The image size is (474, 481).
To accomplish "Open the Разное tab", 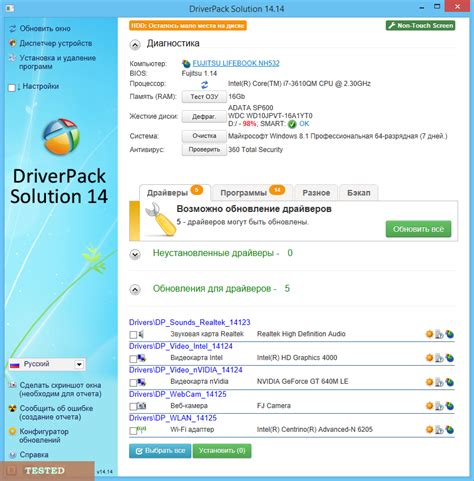I will [316, 193].
